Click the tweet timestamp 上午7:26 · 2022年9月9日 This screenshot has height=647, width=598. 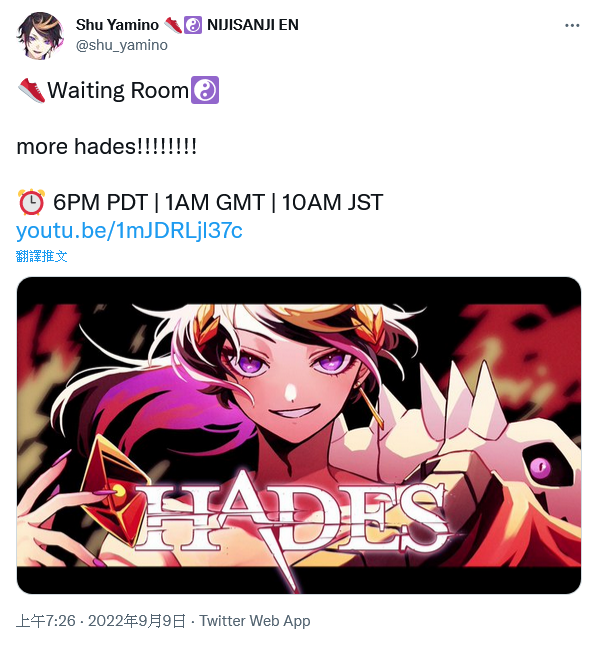point(101,621)
